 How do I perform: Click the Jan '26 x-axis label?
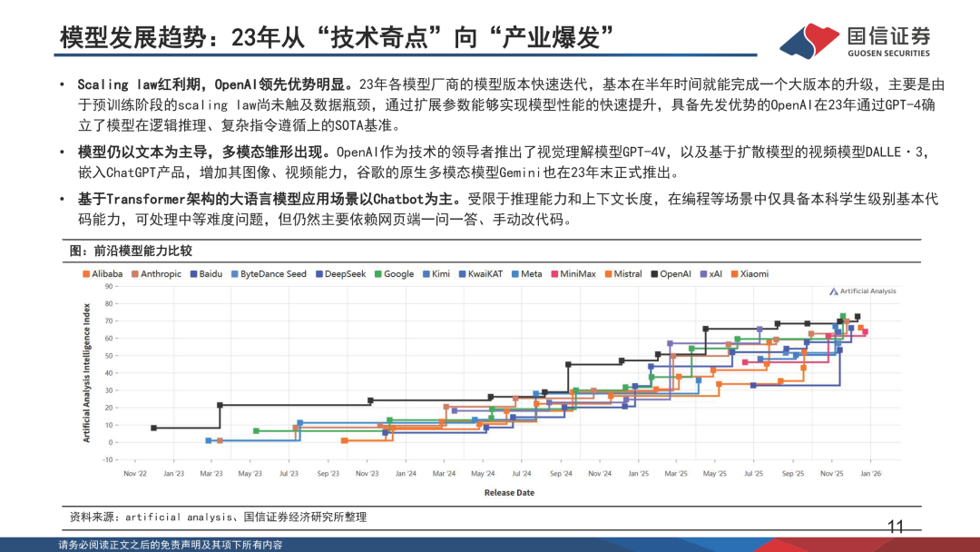[870, 473]
